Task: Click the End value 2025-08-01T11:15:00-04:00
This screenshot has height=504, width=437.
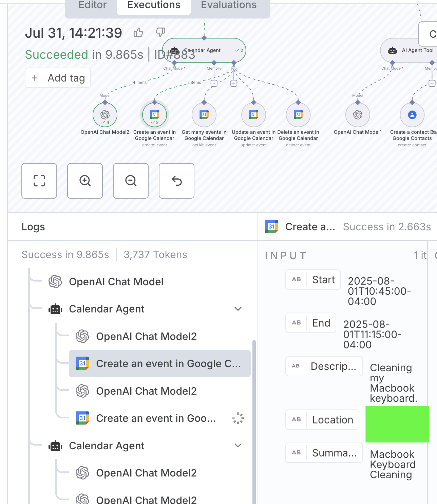Action: click(373, 335)
